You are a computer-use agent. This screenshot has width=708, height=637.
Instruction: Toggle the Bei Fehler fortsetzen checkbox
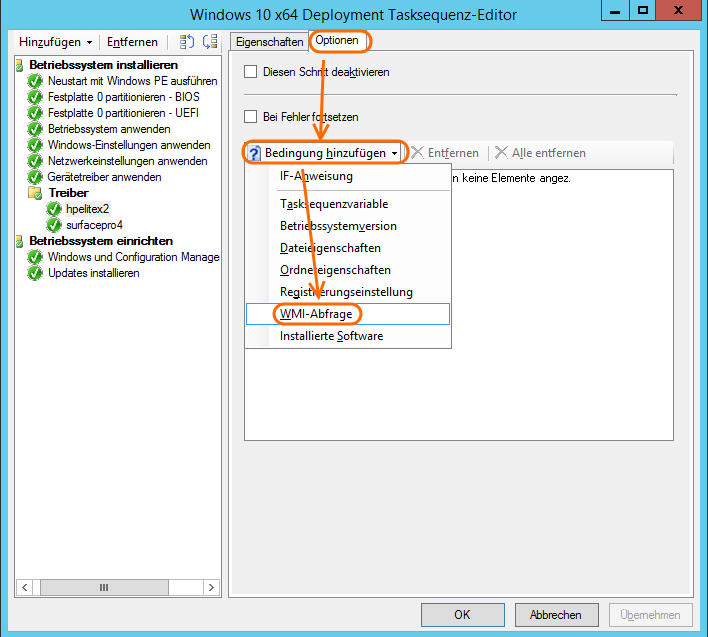[x=251, y=117]
